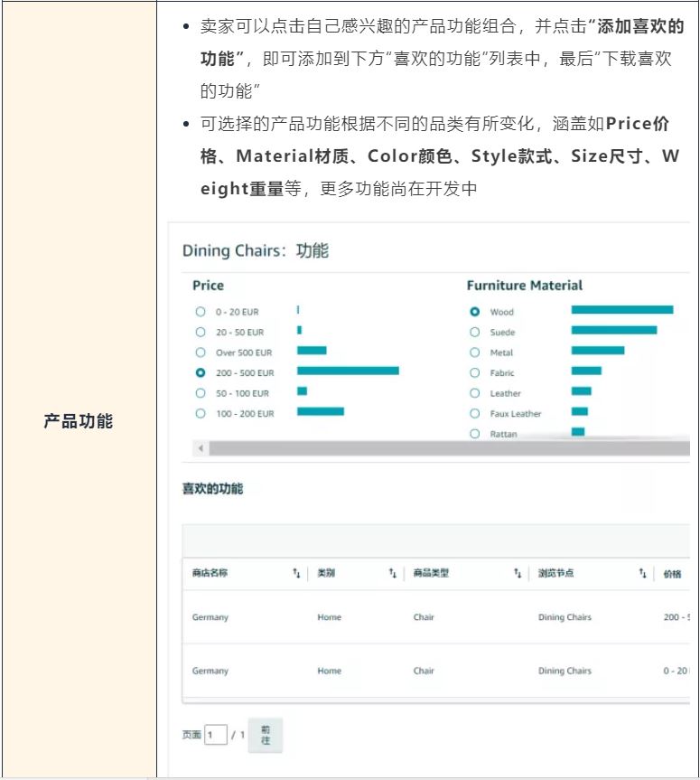Click the Suede material bar
This screenshot has height=780, width=700.
point(614,330)
